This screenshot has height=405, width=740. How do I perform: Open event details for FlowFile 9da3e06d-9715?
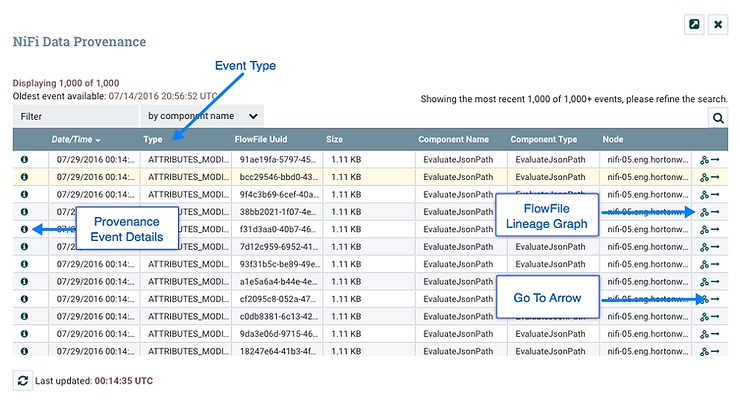pyautogui.click(x=24, y=334)
